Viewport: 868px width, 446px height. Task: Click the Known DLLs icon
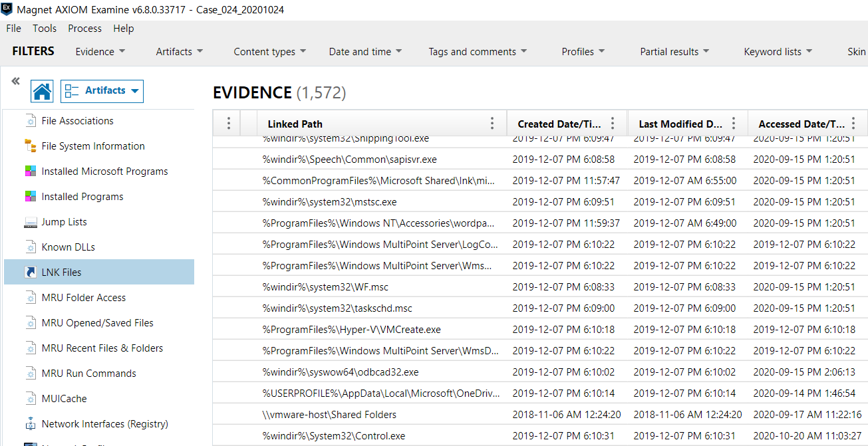tap(30, 247)
